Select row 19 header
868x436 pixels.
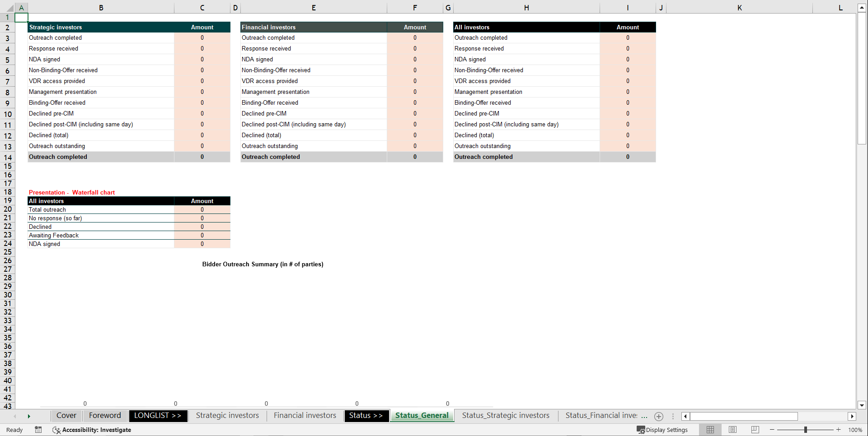pos(8,201)
